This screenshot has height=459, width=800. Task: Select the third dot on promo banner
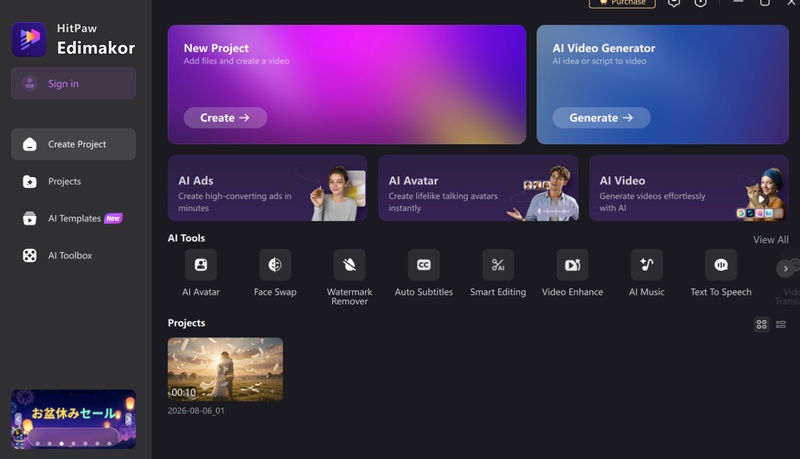(x=62, y=444)
